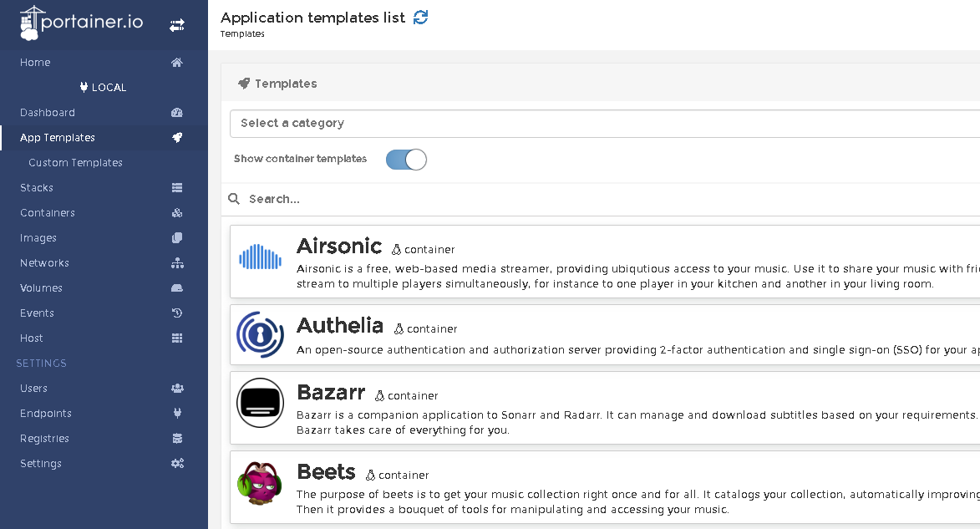The width and height of the screenshot is (980, 529).
Task: Open the Custom Templates submenu item
Action: tap(75, 163)
